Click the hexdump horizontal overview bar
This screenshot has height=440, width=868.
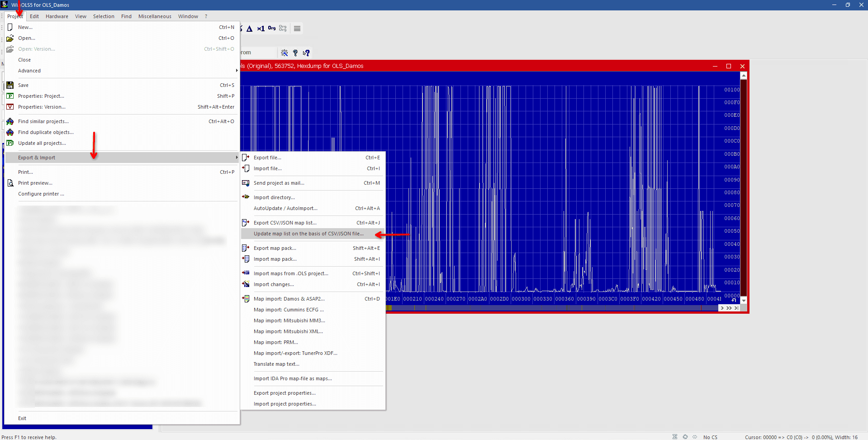pos(552,308)
